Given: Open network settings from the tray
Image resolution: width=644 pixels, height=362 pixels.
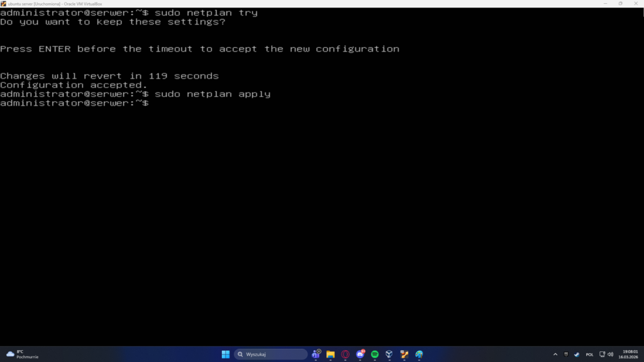Looking at the screenshot, I should (602, 354).
